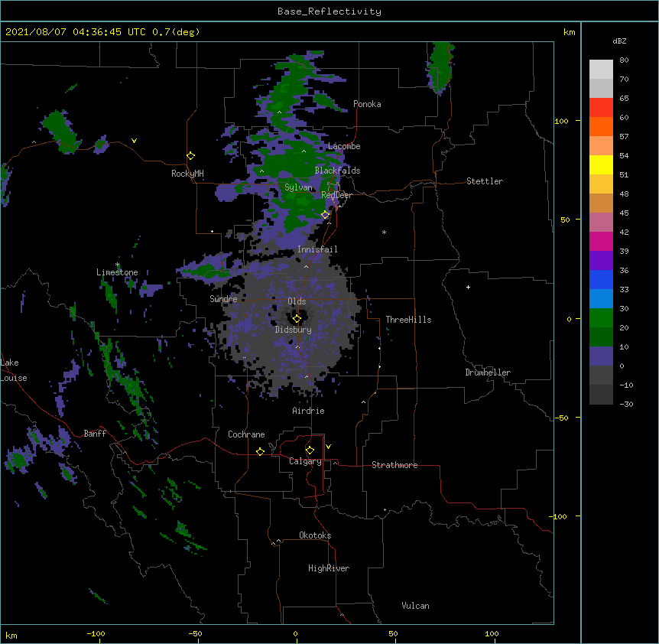Viewport: 659px width, 644px height.
Task: Click the yellow diamond marker near RedDeer
Action: 325,215
